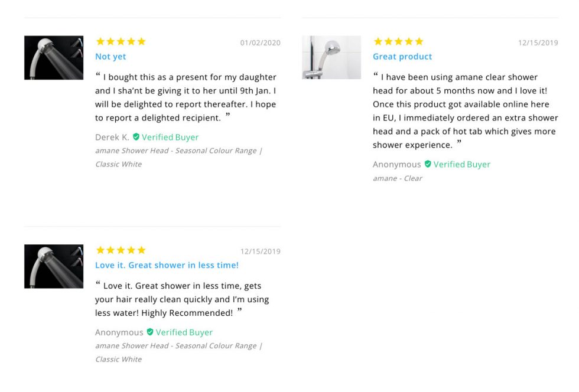
Task: Click the stars above Love it. Great shower
Action: [x=121, y=250]
